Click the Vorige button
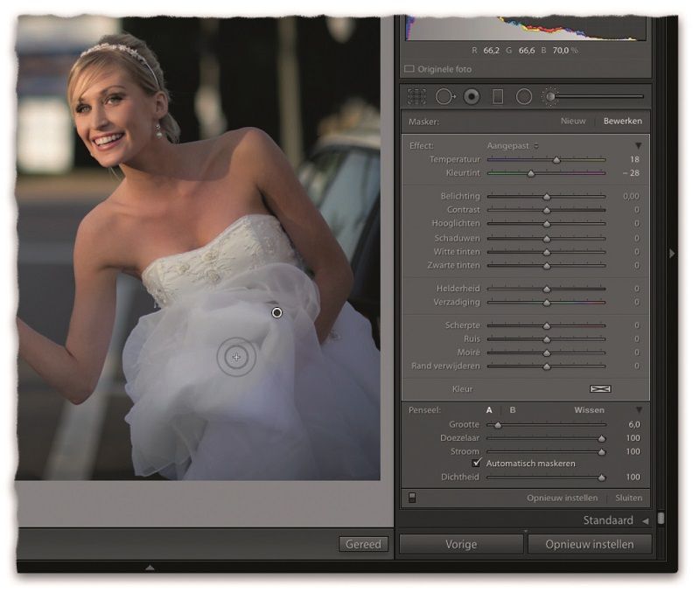 (461, 544)
